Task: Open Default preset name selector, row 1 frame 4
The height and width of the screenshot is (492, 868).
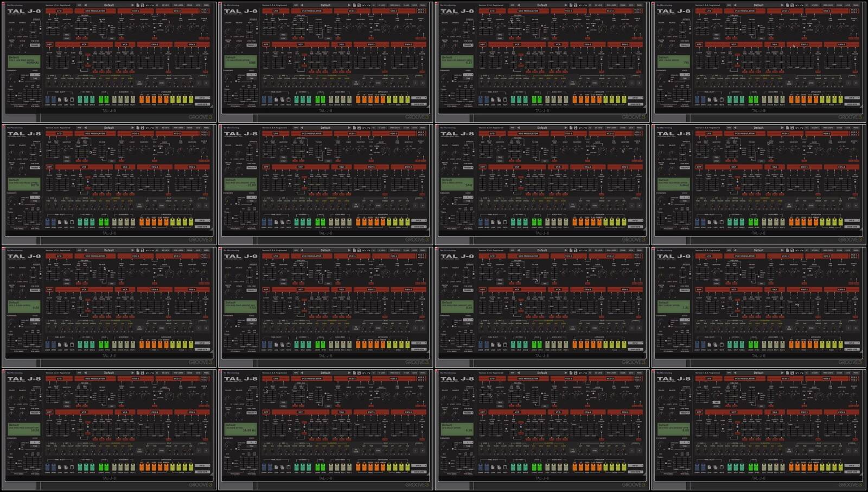Action: (x=759, y=5)
